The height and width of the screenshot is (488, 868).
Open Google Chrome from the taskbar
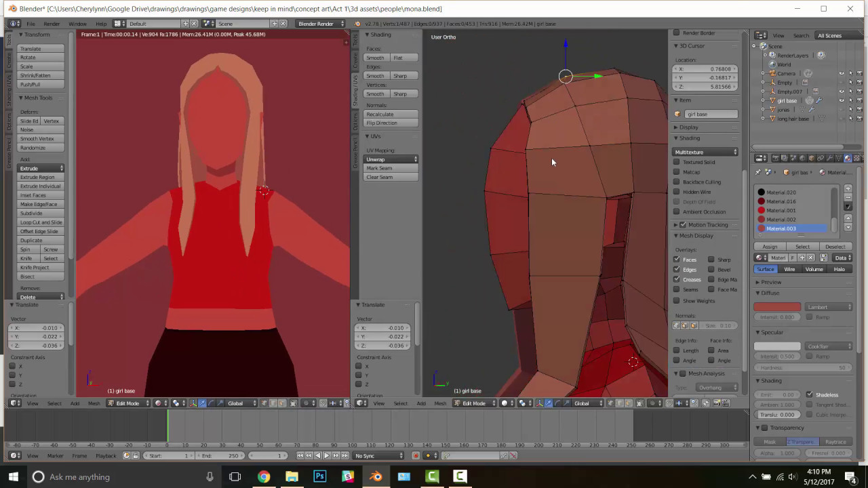(x=263, y=476)
